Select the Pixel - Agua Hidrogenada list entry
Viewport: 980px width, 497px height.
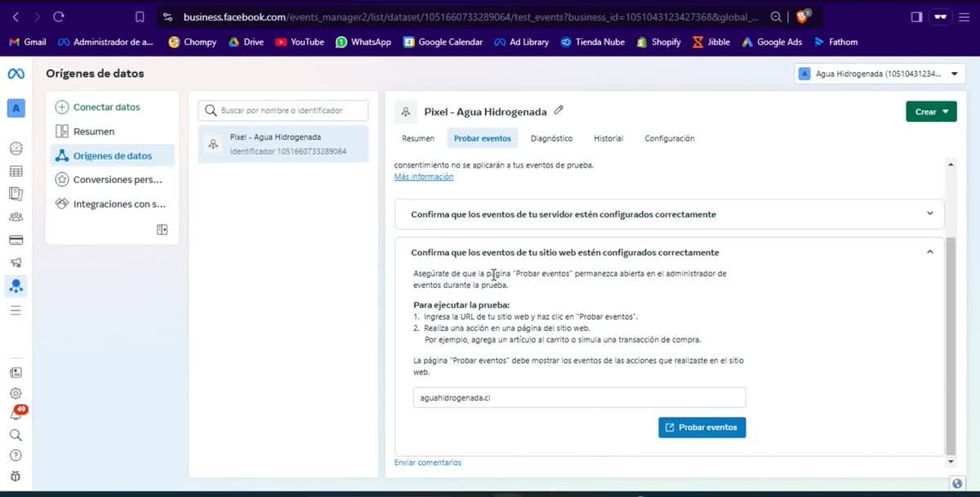pyautogui.click(x=283, y=144)
